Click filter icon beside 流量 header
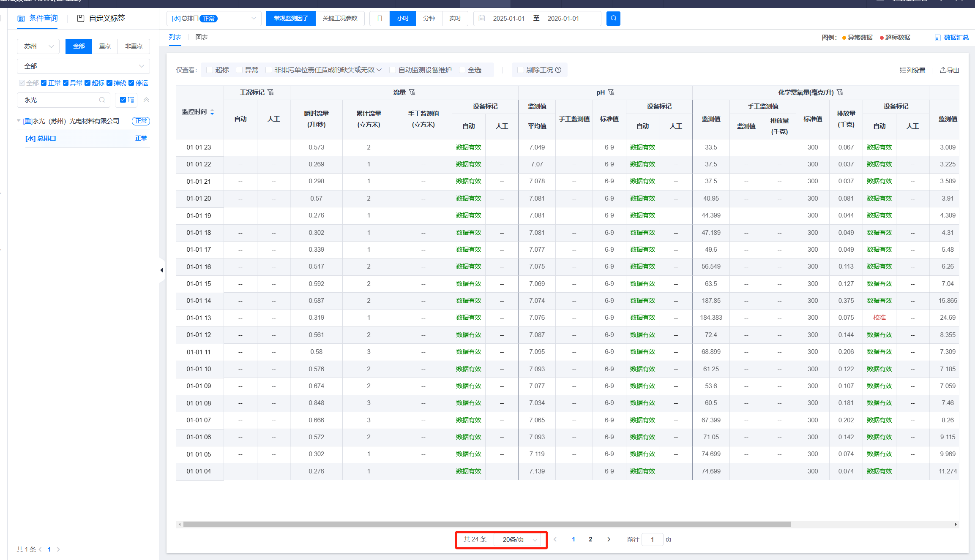Viewport: 975px width, 560px height. (412, 92)
